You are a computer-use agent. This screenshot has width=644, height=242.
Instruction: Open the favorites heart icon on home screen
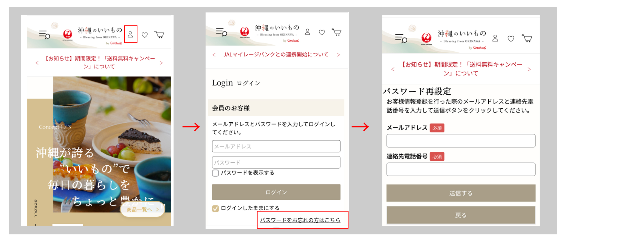[145, 35]
